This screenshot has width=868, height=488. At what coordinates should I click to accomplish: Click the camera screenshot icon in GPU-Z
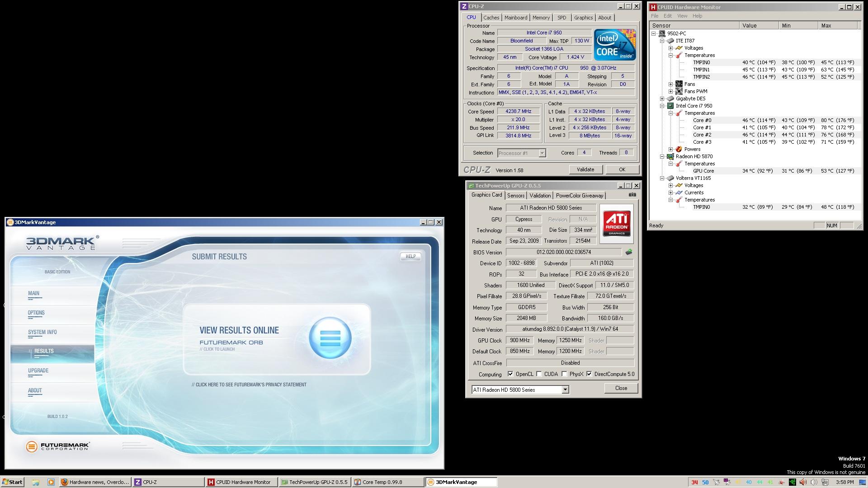[x=632, y=195]
